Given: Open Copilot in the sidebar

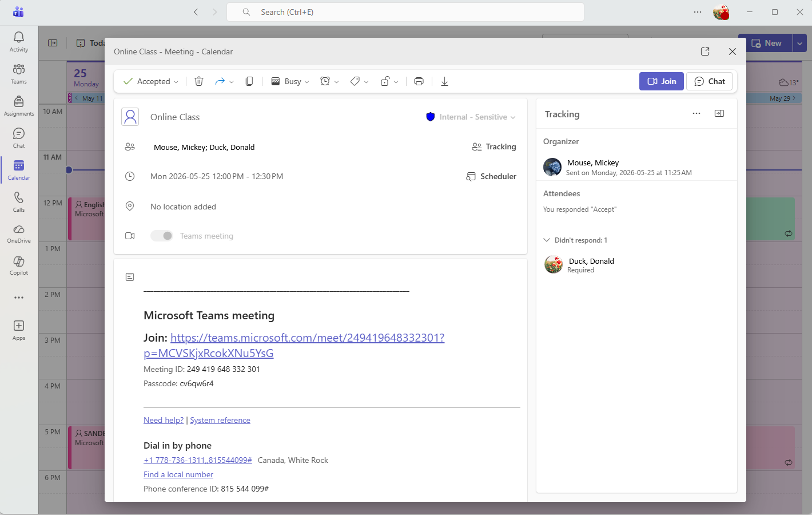Looking at the screenshot, I should point(19,266).
